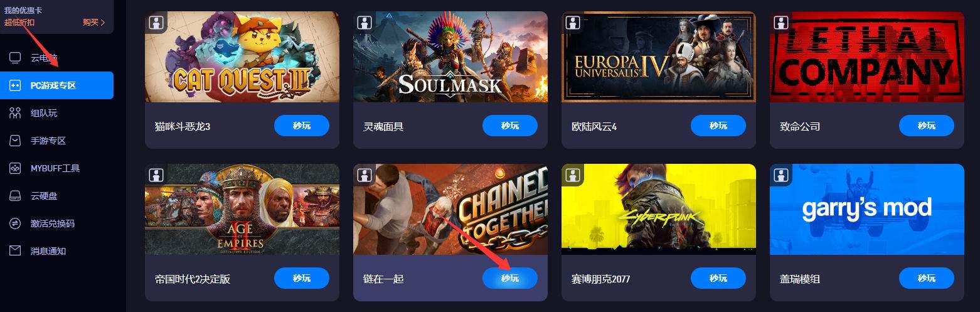Click the badge icon on Cat Quest III cover

(x=156, y=23)
